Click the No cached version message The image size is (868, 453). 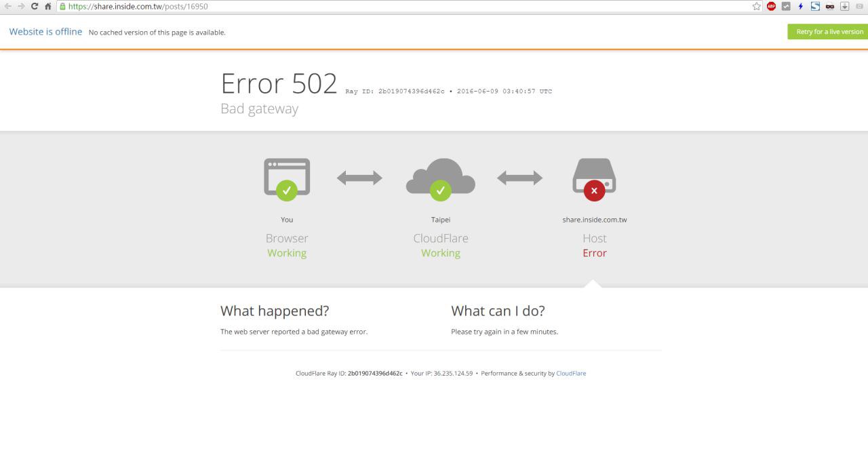coord(157,33)
